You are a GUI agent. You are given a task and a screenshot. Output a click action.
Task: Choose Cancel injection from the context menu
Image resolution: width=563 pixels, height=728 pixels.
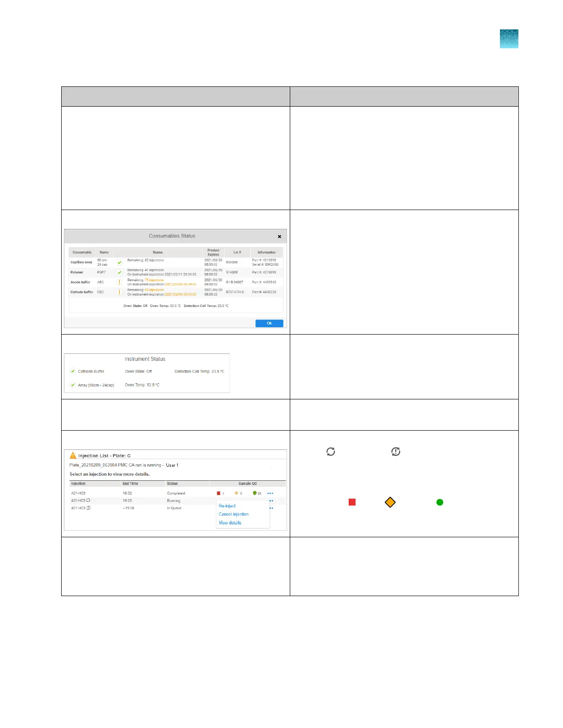click(234, 514)
